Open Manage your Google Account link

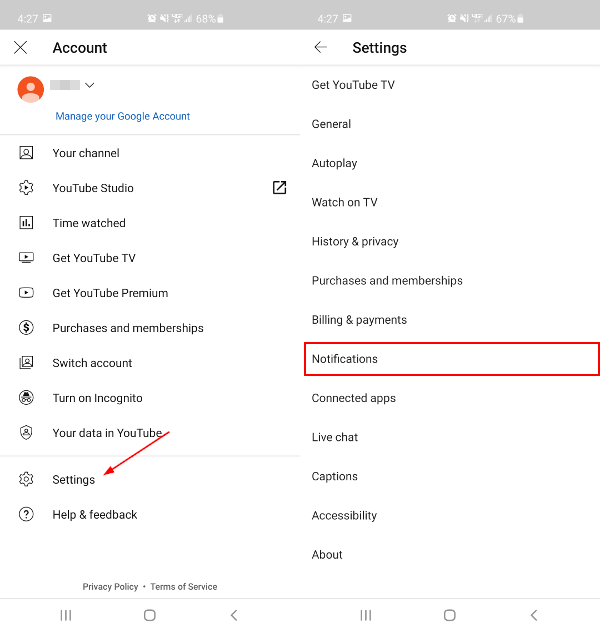122,116
